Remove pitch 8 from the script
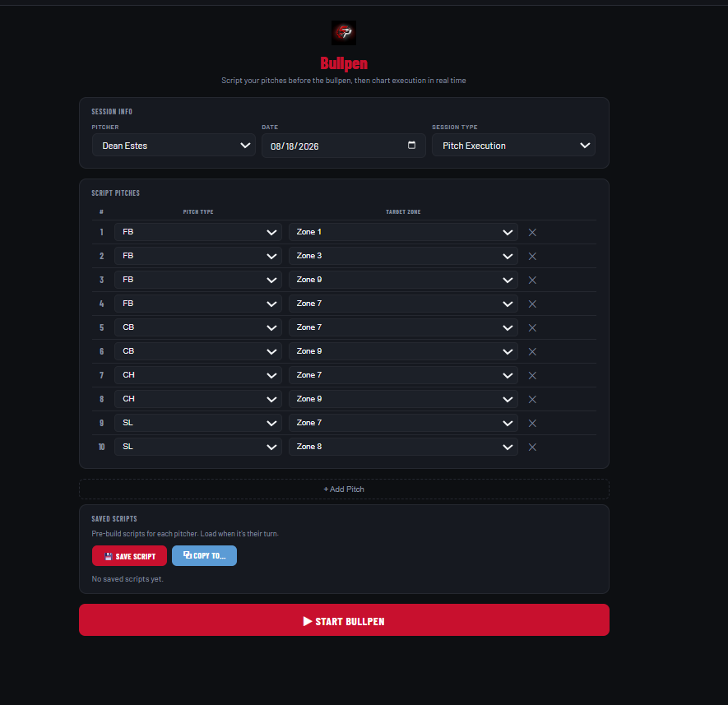The height and width of the screenshot is (705, 728). click(x=532, y=400)
